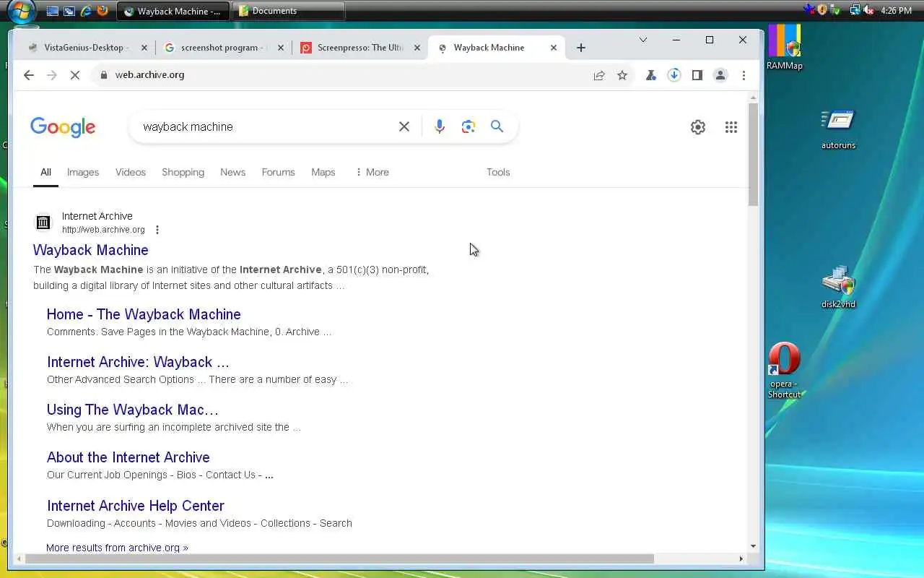Screen dimensions: 924x578
Task: Open the search Tools option
Action: (498, 172)
